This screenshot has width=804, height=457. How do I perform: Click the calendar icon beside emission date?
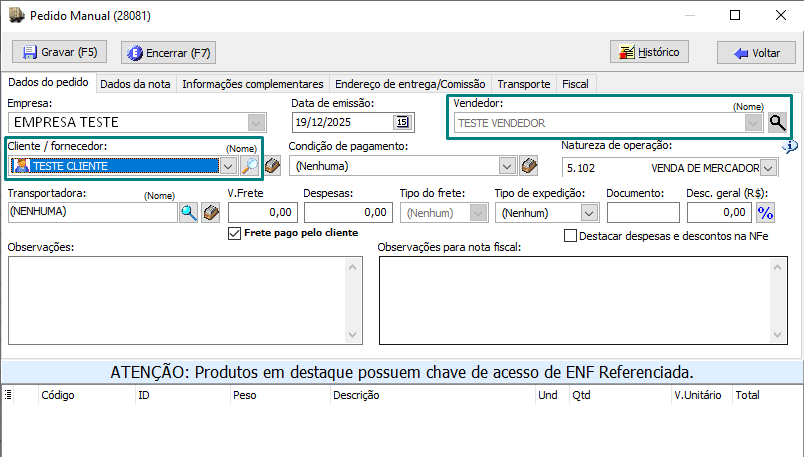click(x=402, y=122)
